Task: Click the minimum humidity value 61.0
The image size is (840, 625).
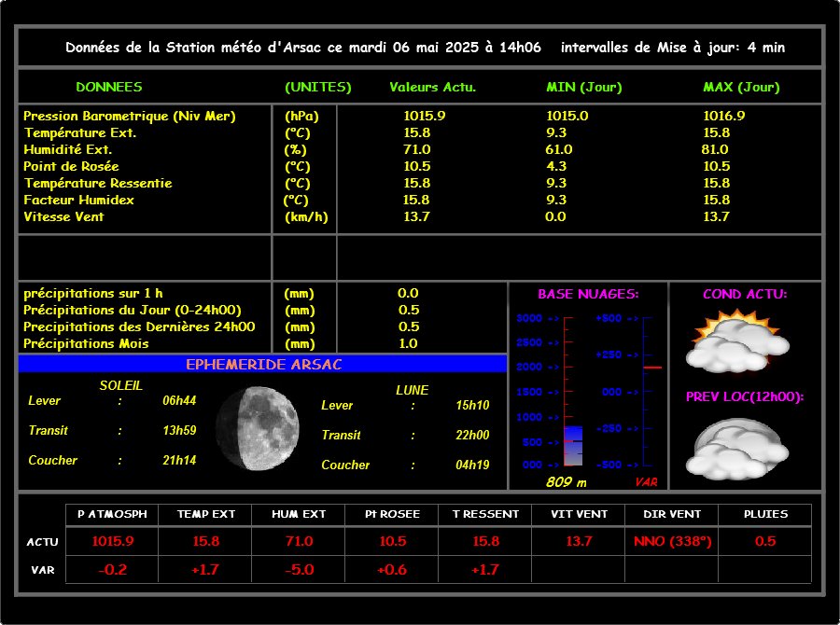Action: (x=559, y=149)
